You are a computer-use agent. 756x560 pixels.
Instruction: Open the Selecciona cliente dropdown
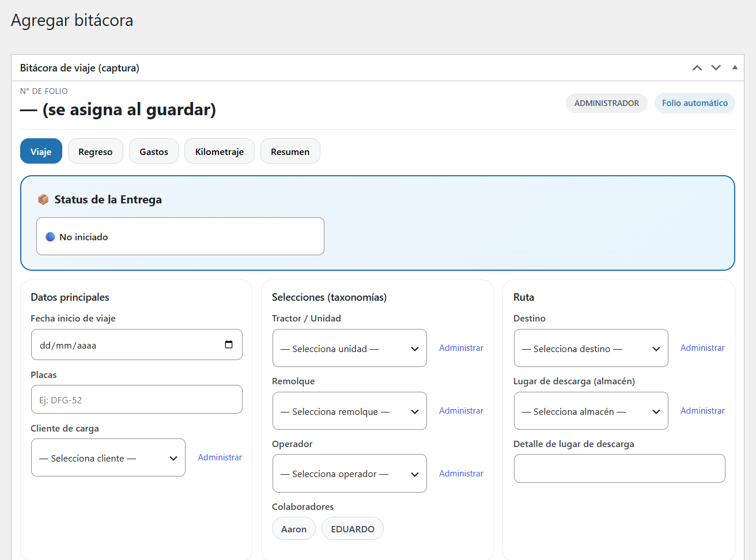pyautogui.click(x=108, y=457)
